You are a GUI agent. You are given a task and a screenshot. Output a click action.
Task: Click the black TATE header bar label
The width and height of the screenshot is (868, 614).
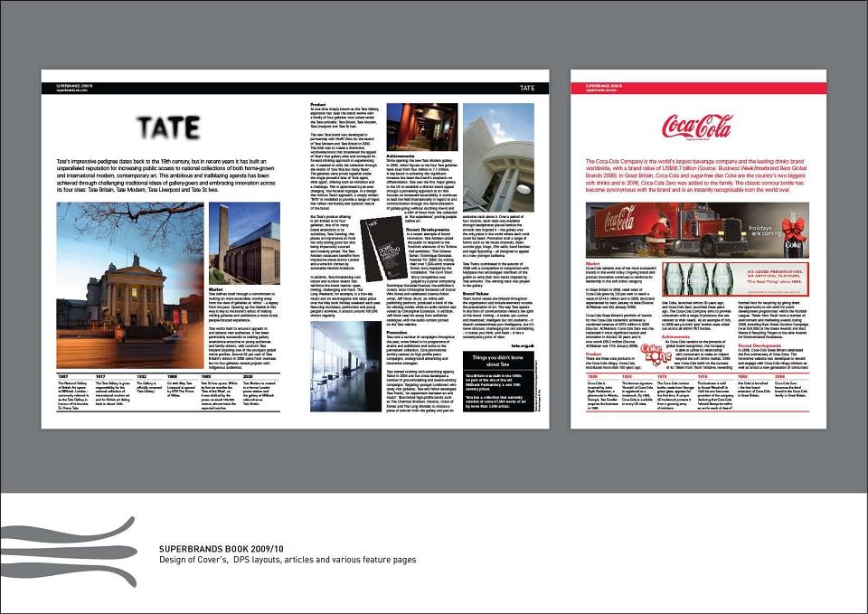point(527,88)
